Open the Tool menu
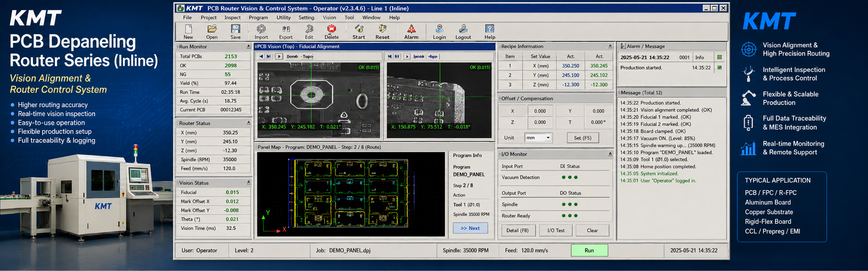 click(349, 17)
